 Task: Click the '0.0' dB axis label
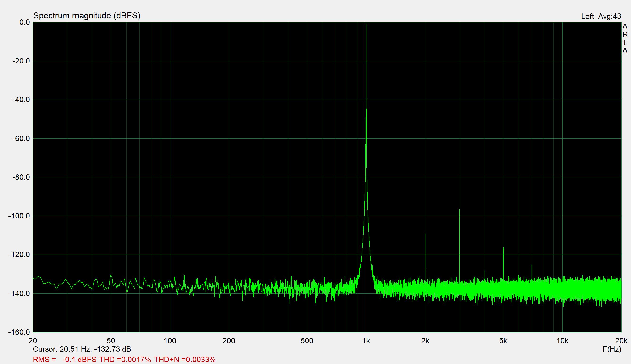point(25,22)
